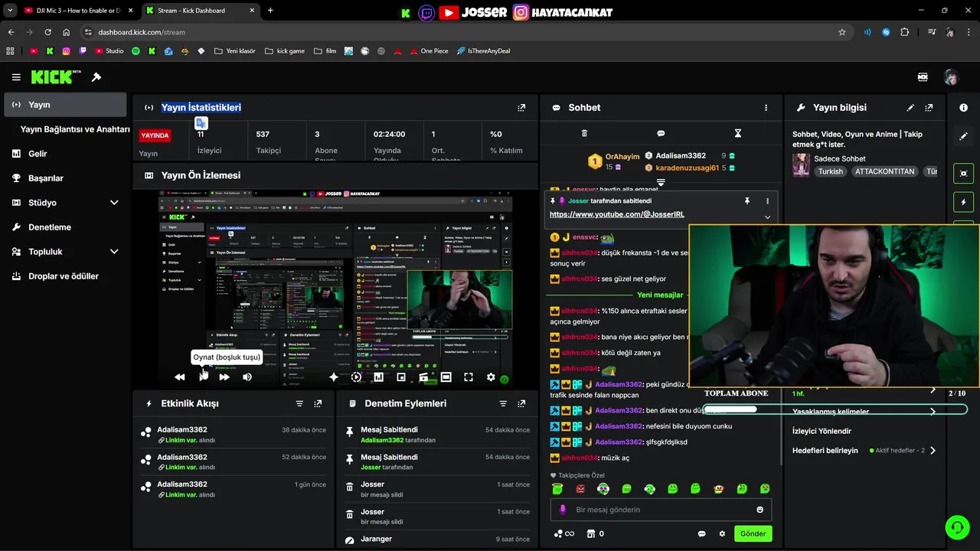Click OrAhayim in the leaderboard
The width and height of the screenshot is (980, 551).
pos(622,157)
